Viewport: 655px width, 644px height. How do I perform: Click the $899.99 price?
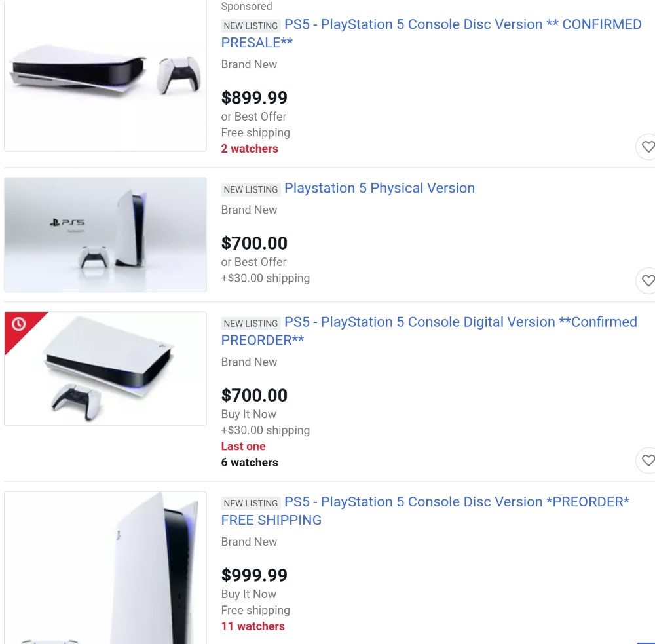pos(254,98)
